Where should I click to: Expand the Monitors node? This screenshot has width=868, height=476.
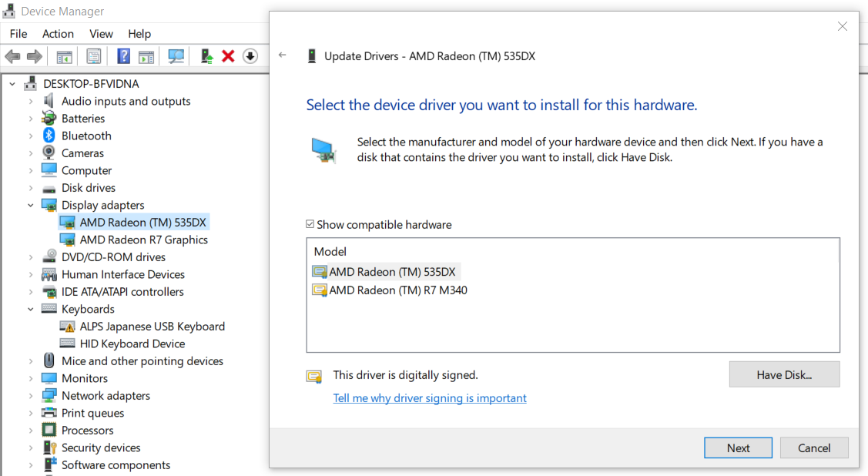[x=31, y=379]
